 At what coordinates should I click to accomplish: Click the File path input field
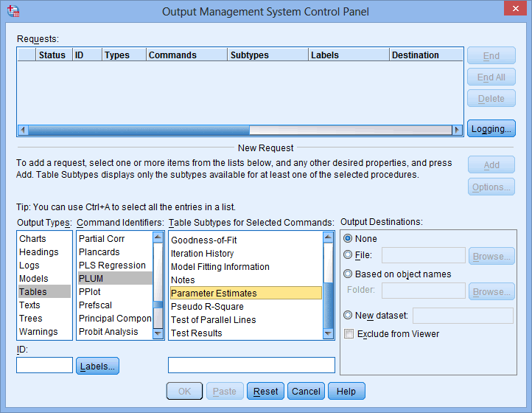(424, 255)
